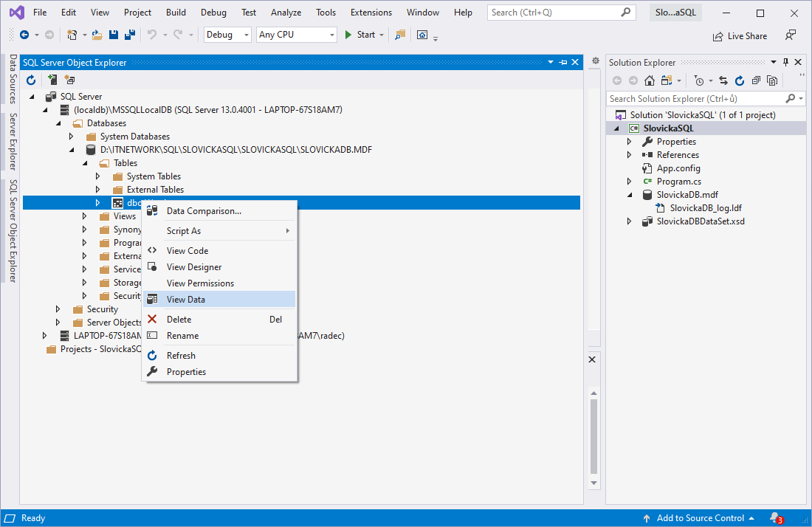Select SlovickaDB_log.ldf file in Solution Explorer
Screen dimensions: 812x527
[x=706, y=208]
